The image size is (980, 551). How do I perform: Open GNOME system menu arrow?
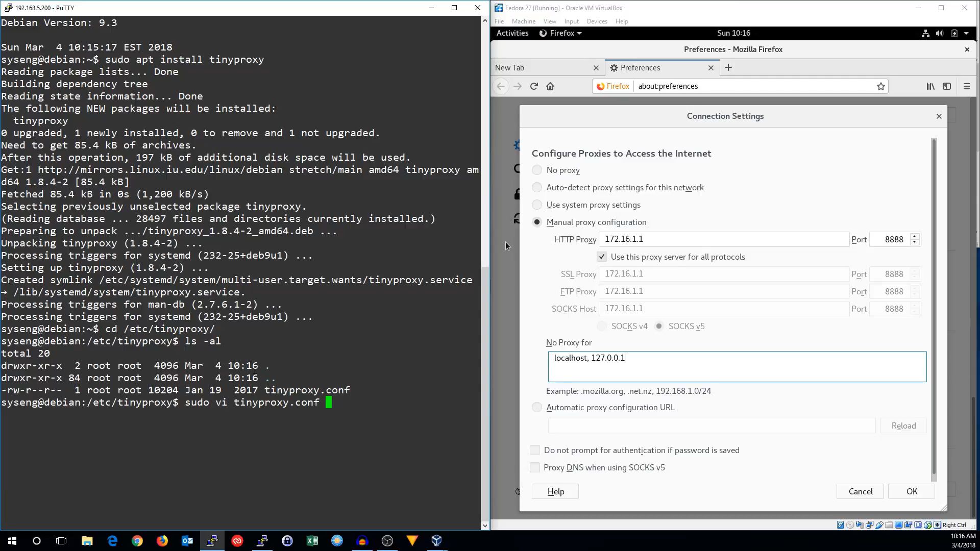(966, 33)
